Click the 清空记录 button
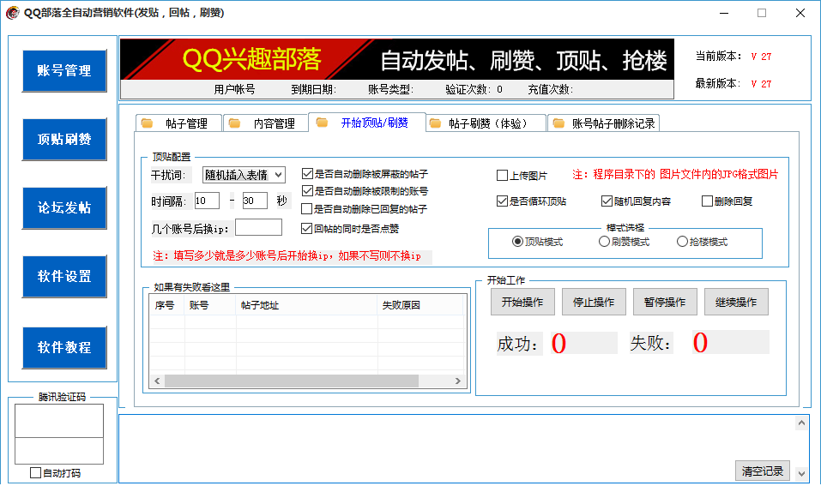 point(763,471)
